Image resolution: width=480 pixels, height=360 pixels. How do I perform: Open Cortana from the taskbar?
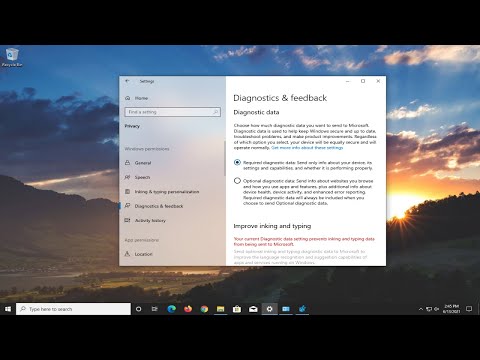click(x=138, y=309)
